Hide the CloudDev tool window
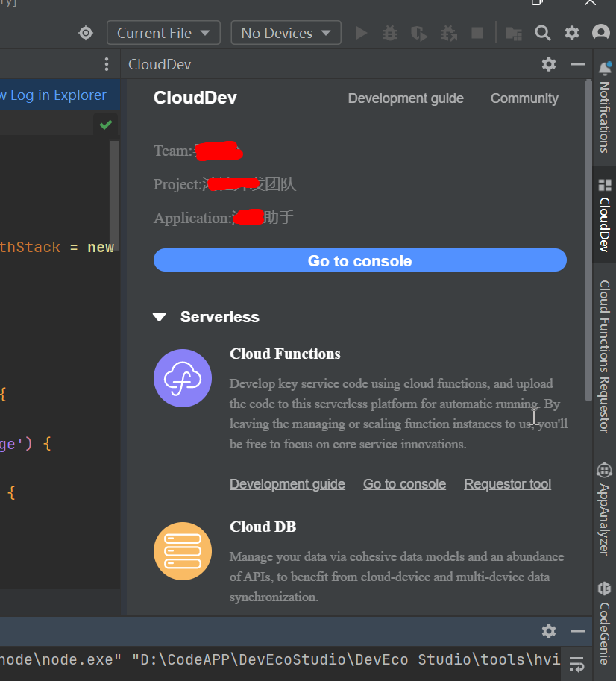The height and width of the screenshot is (681, 616). click(x=578, y=64)
